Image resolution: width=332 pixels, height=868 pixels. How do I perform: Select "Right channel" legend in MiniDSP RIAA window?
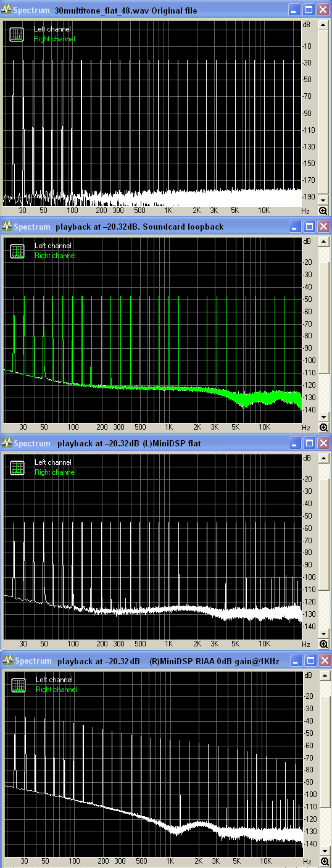pyautogui.click(x=56, y=690)
